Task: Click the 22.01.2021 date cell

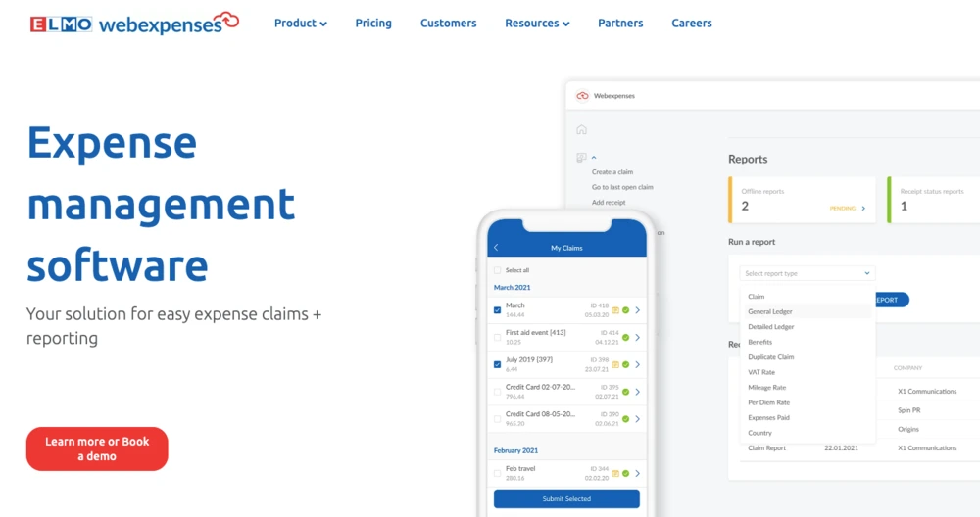Action: [841, 447]
